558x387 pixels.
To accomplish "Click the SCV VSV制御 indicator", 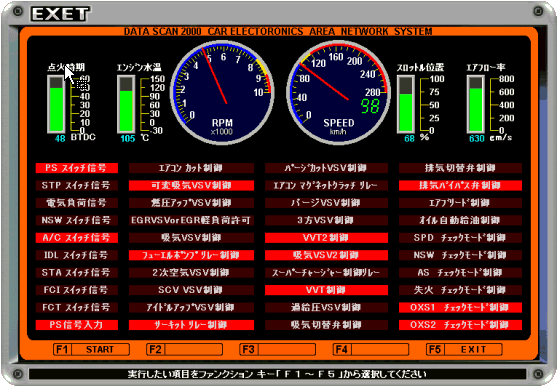I will (x=191, y=290).
